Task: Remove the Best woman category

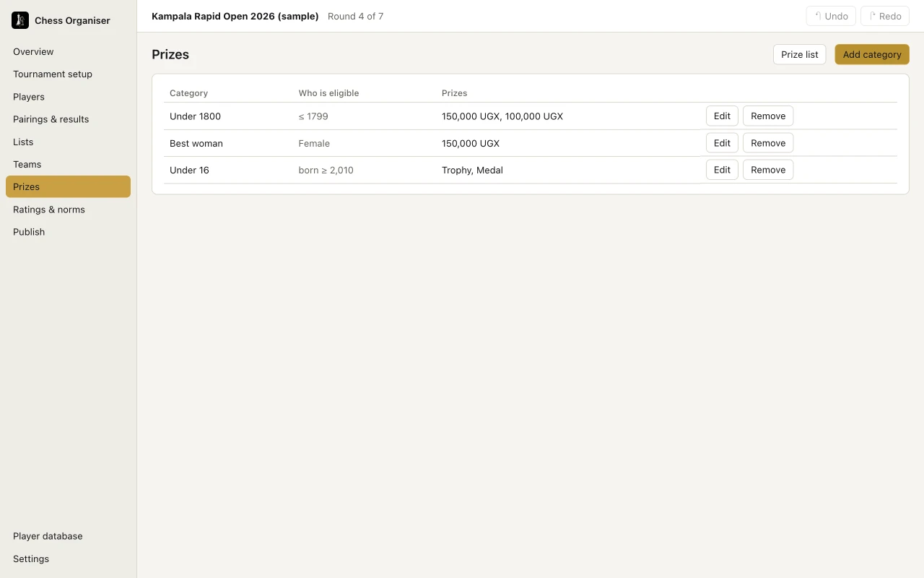Action: pos(768,143)
